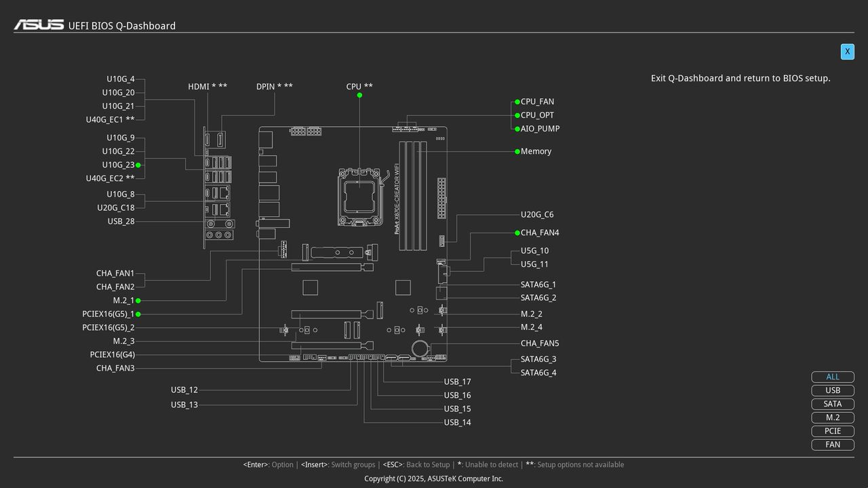Select the U20G_C6 port label
The width and height of the screenshot is (868, 488).
pos(537,214)
